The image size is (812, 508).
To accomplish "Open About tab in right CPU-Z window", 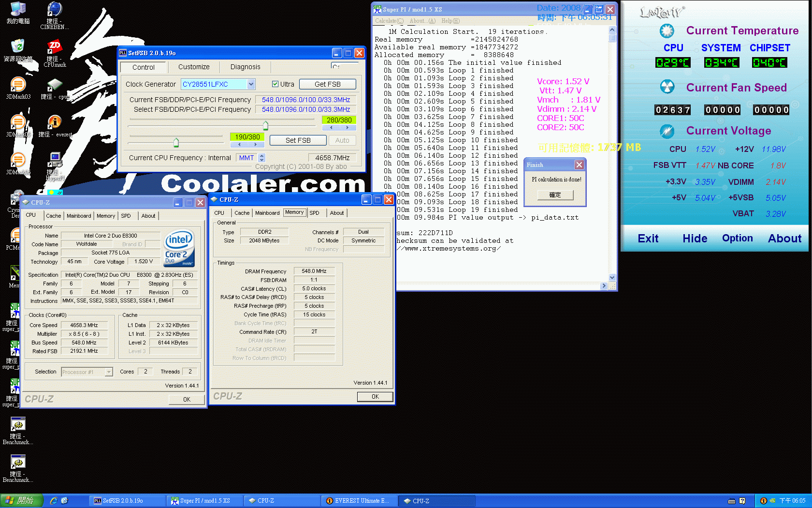I will (337, 213).
